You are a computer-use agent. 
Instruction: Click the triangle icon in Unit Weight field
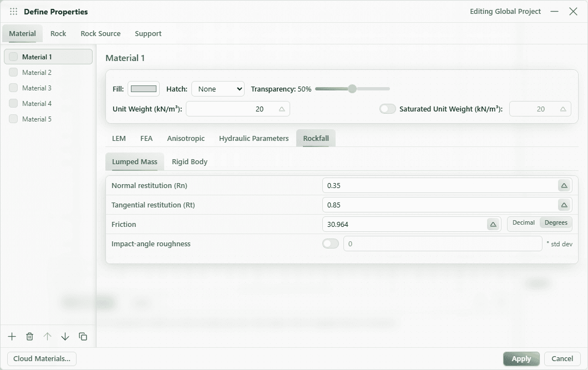282,109
